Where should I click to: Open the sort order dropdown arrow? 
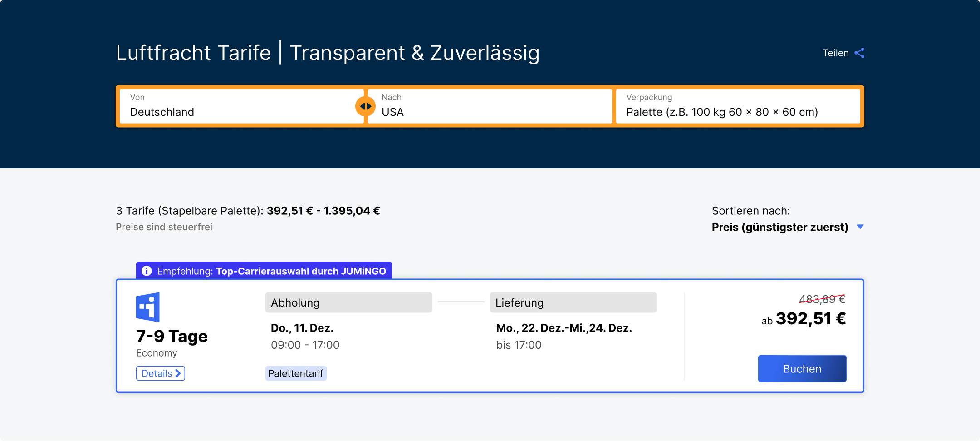(860, 227)
